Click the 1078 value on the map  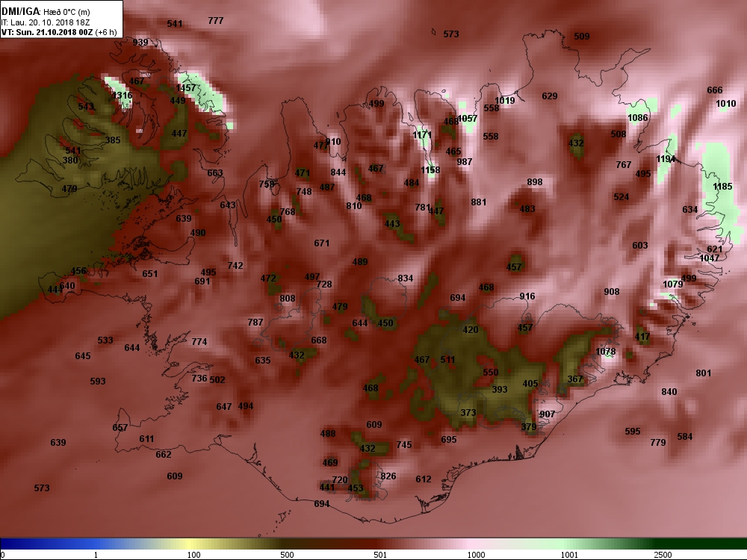point(606,352)
